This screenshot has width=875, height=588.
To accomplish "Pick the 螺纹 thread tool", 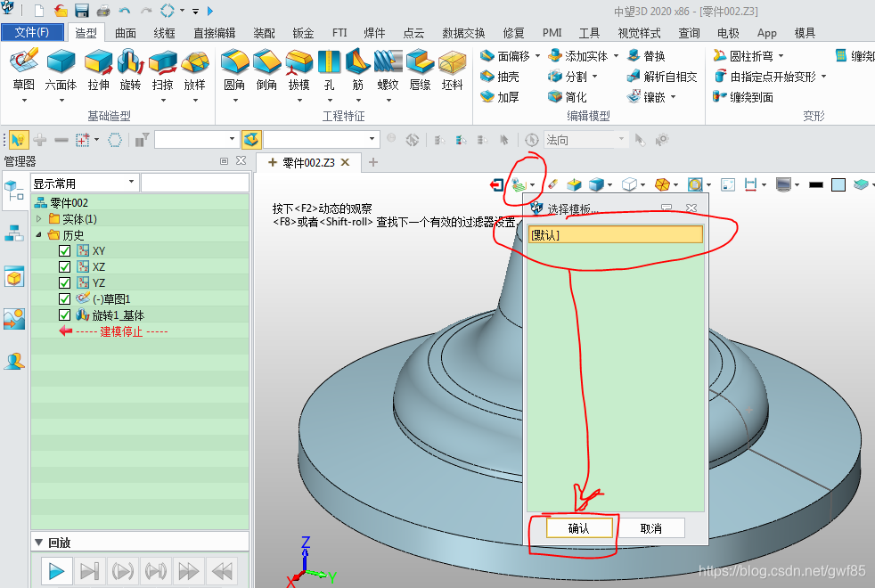I will 388,66.
